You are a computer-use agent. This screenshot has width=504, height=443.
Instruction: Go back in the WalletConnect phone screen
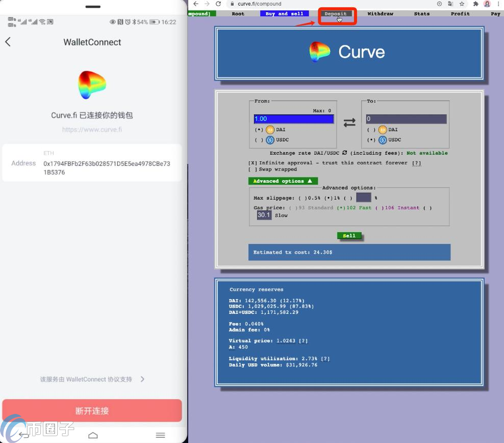click(8, 42)
